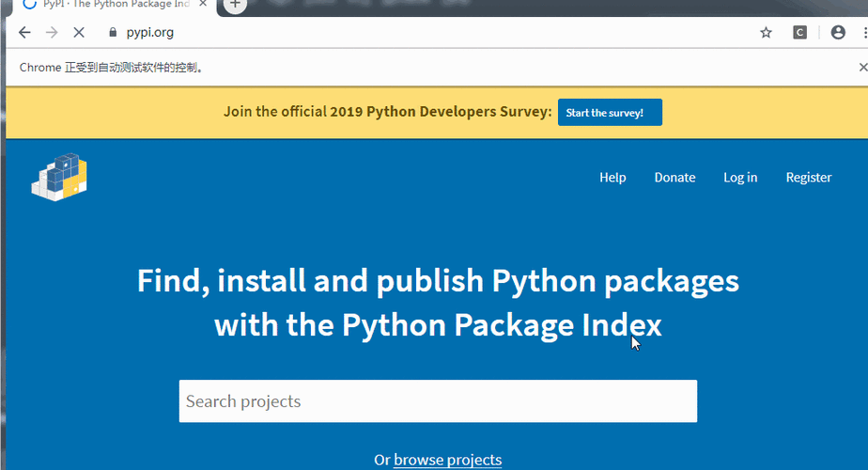The width and height of the screenshot is (868, 470).
Task: Click the browser forward arrow
Action: tap(52, 33)
